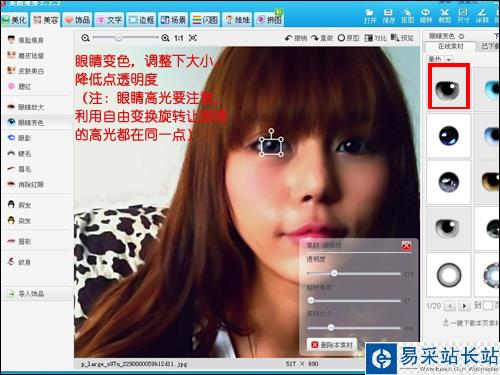
Task: Switch to the 闪图 tab
Action: [x=205, y=20]
